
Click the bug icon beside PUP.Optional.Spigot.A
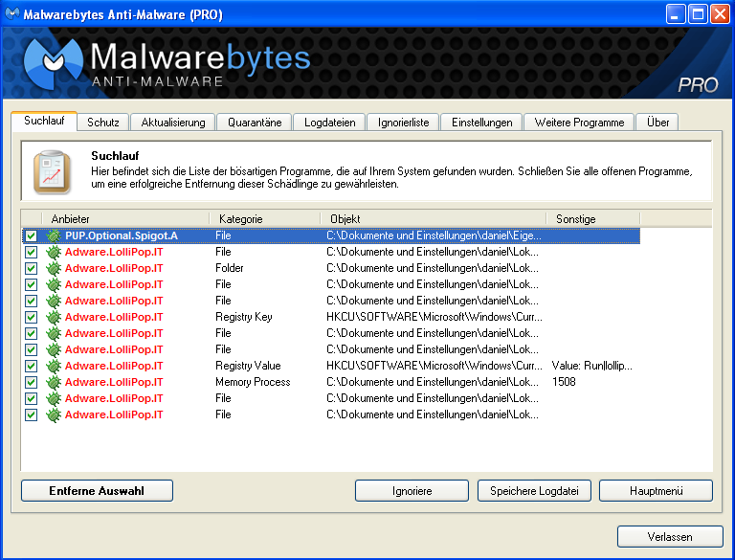click(54, 235)
